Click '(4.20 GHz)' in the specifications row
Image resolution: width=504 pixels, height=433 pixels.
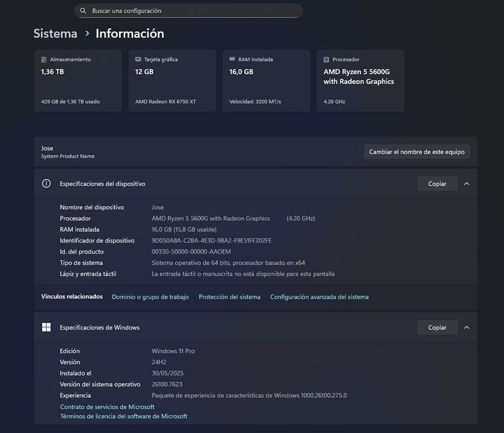301,218
